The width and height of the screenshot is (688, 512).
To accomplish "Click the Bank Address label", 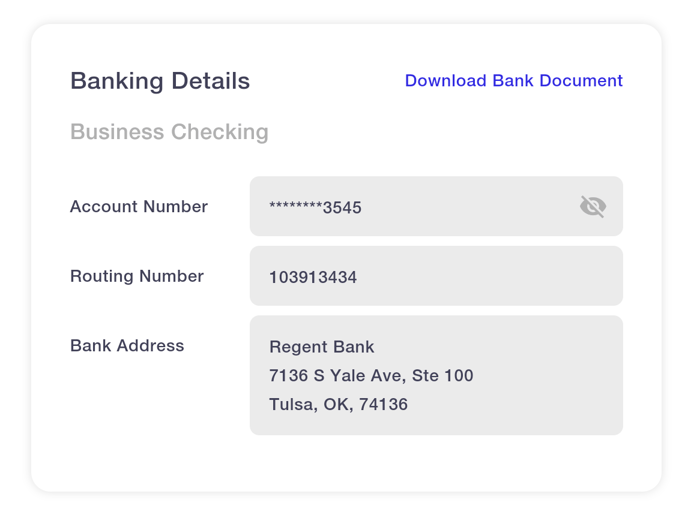I will (x=127, y=345).
